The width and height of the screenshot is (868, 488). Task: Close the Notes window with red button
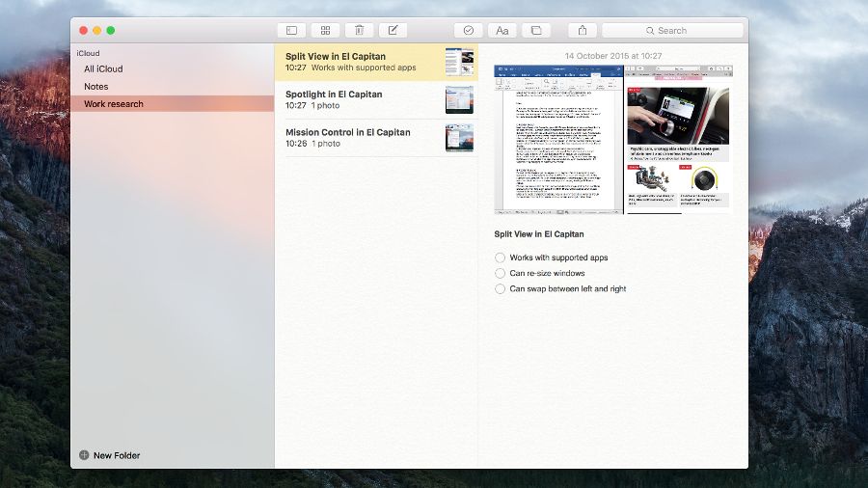pos(84,31)
